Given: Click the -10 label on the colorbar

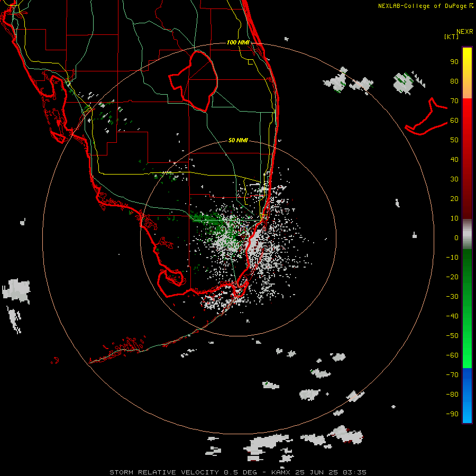Looking at the screenshot, I should (x=452, y=258).
